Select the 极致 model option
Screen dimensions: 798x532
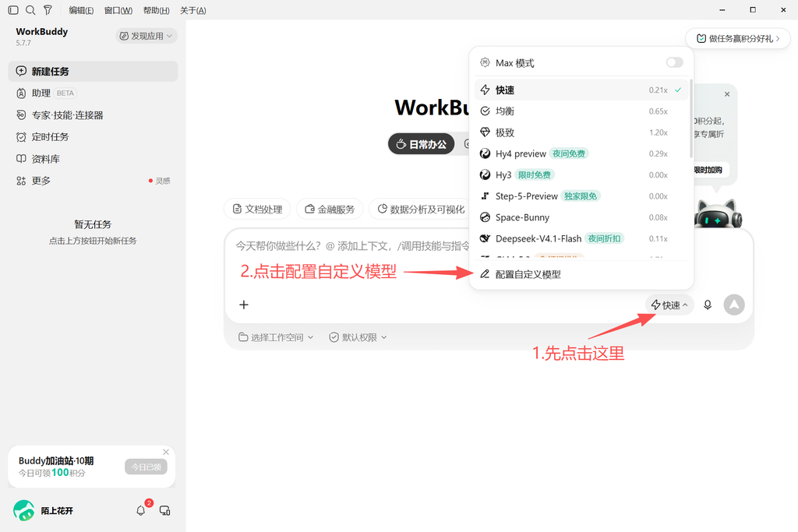581,132
